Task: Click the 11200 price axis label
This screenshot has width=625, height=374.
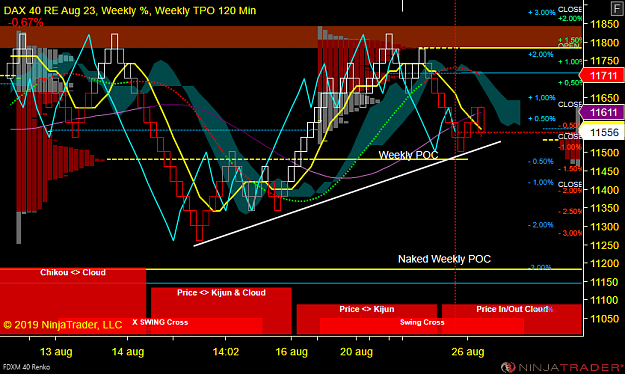Action: pyautogui.click(x=604, y=264)
